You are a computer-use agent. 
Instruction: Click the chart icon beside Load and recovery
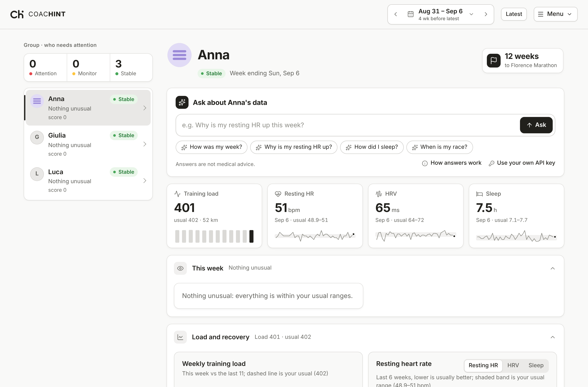point(180,337)
